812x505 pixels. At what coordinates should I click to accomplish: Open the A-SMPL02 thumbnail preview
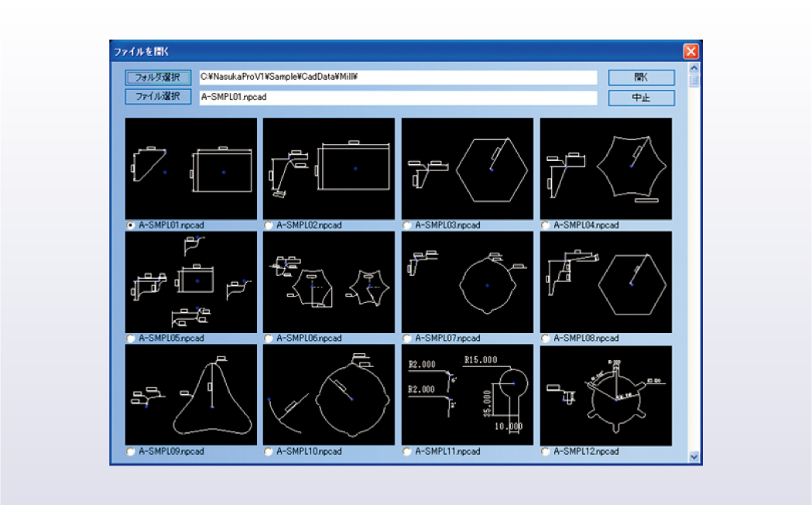point(329,168)
